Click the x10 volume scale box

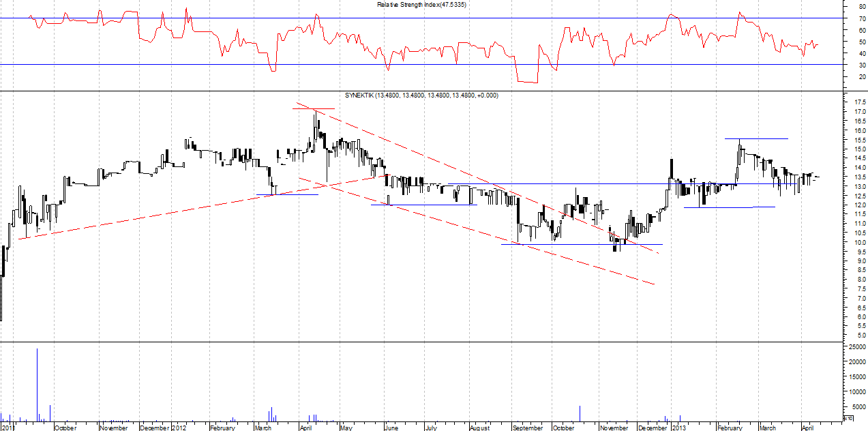point(848,417)
